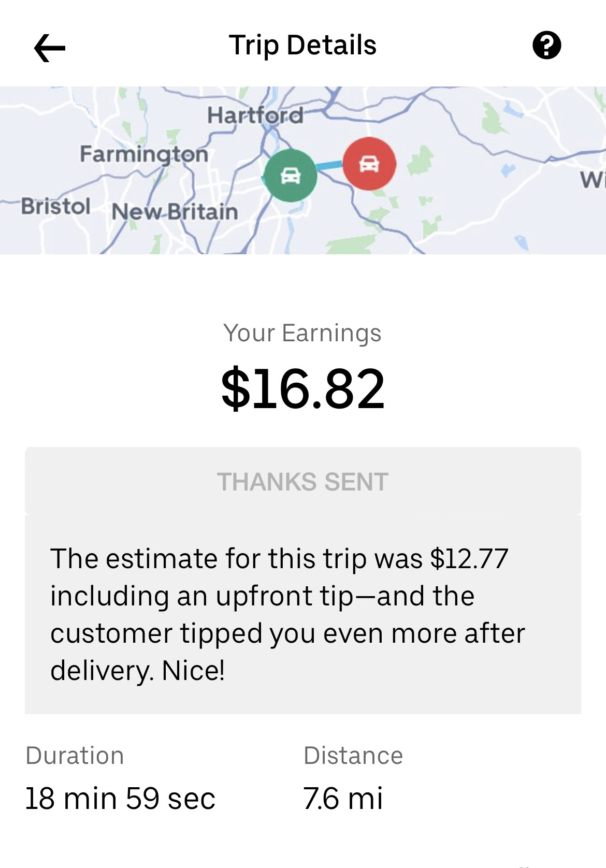Tap the red dropoff car marker

369,164
